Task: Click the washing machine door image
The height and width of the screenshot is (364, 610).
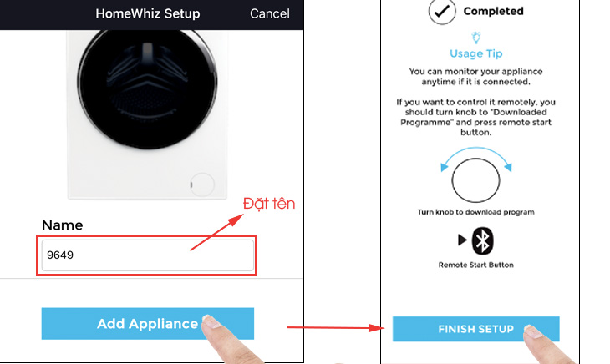Action: (147, 89)
